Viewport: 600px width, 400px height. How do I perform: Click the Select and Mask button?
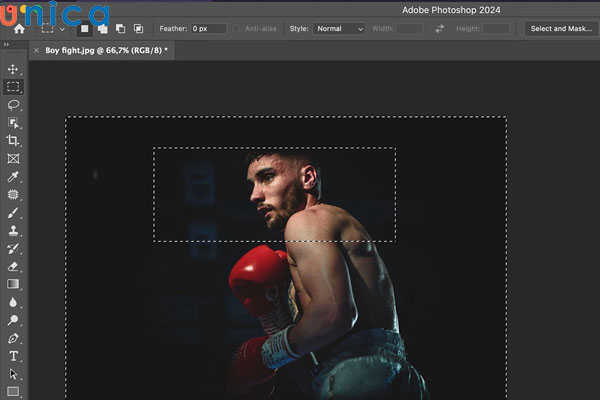point(561,29)
